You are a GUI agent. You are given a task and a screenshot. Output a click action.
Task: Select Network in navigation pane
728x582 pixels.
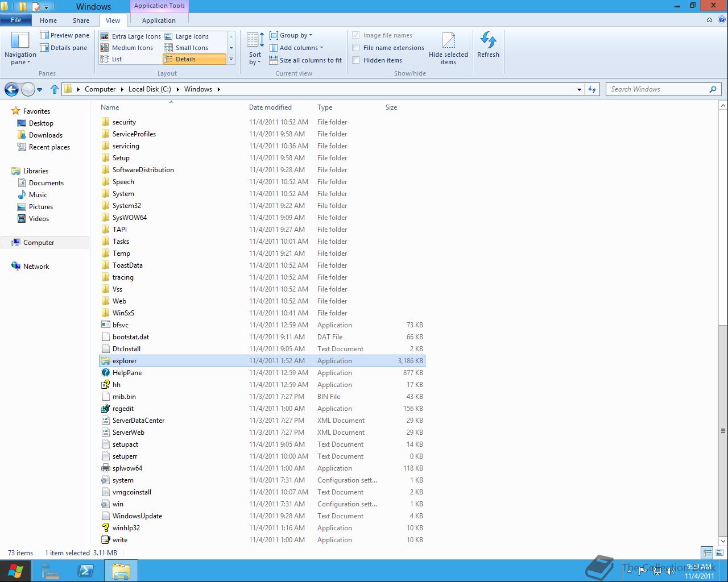point(36,267)
